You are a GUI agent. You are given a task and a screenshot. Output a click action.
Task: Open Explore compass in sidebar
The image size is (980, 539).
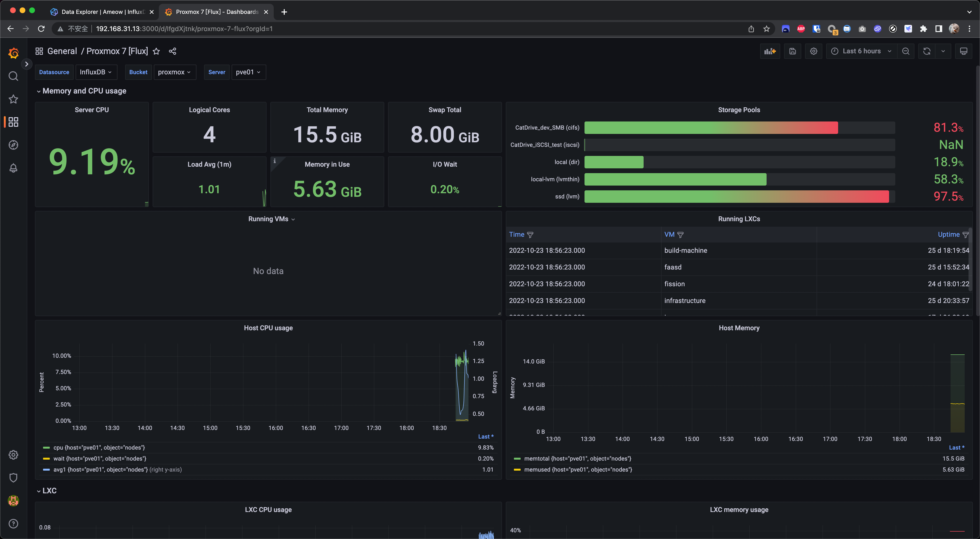[13, 145]
